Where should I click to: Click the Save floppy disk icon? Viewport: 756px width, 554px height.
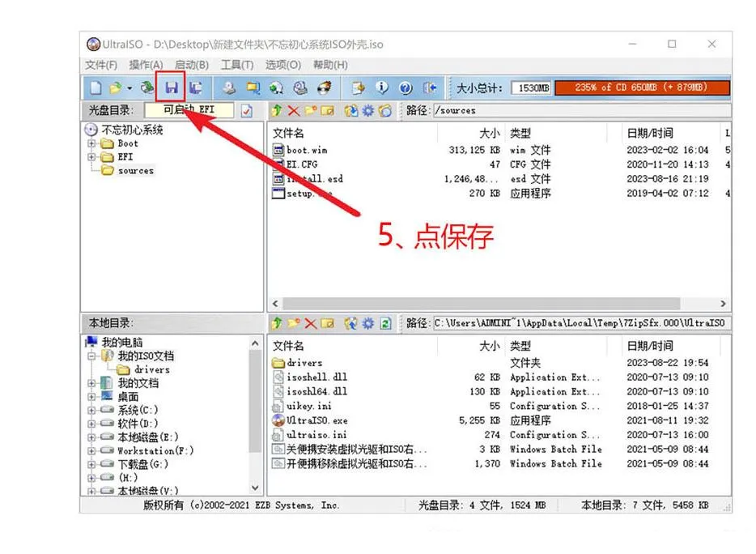click(x=171, y=87)
